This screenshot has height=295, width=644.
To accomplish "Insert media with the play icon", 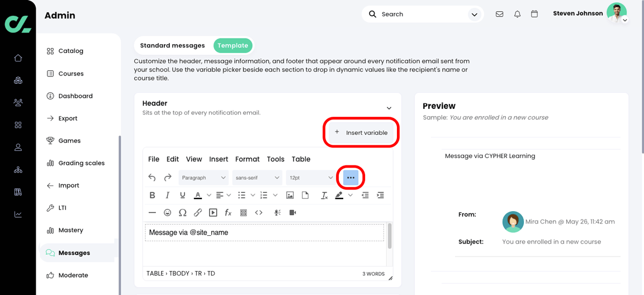I will (213, 212).
